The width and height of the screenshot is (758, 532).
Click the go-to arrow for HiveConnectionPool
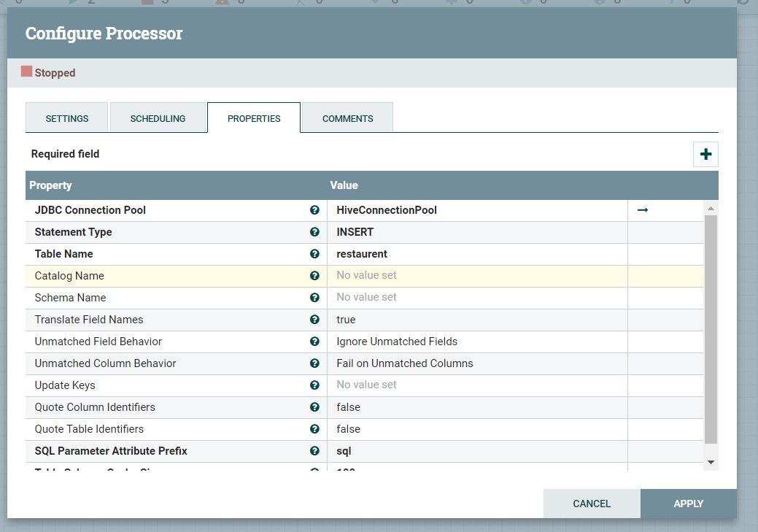click(642, 210)
